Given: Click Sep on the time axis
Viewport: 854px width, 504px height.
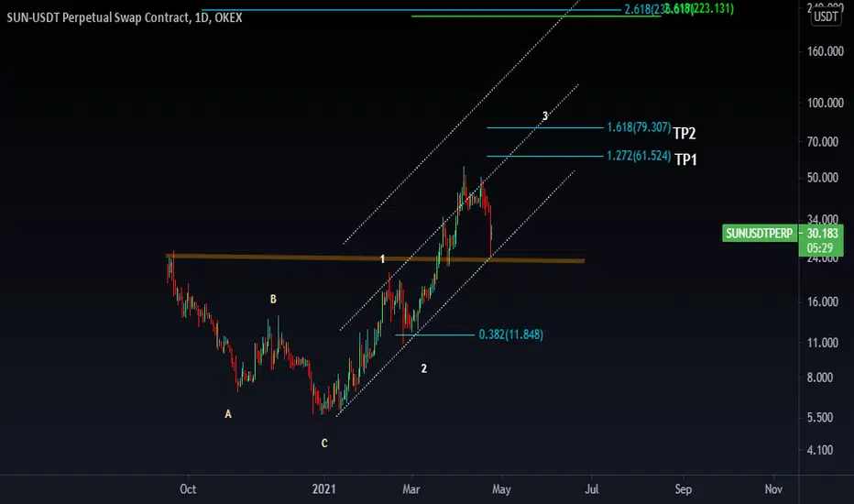Looking at the screenshot, I should point(683,489).
